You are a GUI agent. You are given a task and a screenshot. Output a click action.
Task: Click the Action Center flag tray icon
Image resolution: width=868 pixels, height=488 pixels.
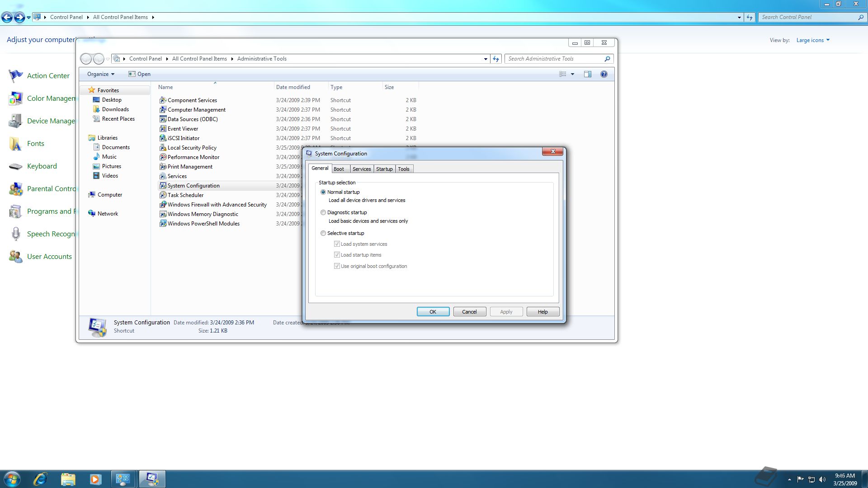coord(800,479)
